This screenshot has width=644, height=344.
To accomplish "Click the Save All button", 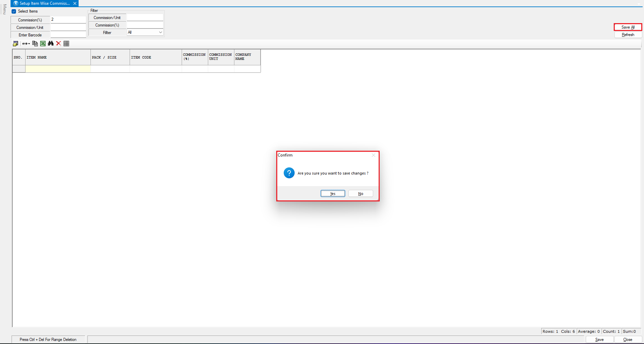I will (628, 27).
